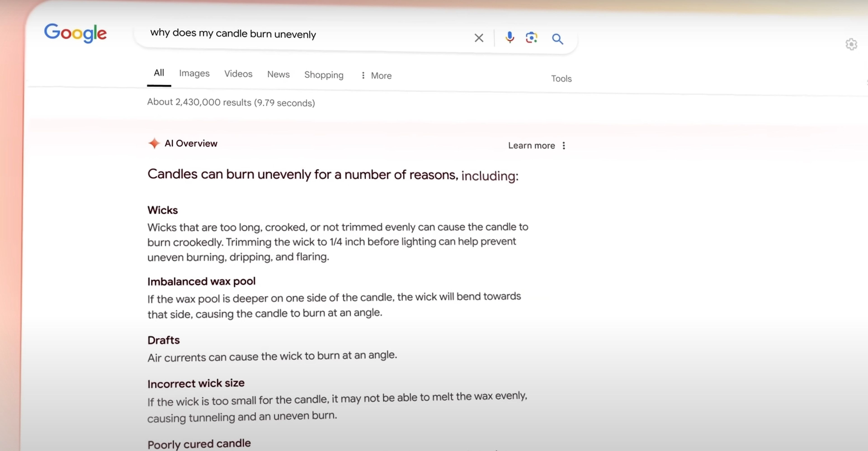The width and height of the screenshot is (868, 451).
Task: Submit search with the magnifying glass icon
Action: click(x=557, y=39)
